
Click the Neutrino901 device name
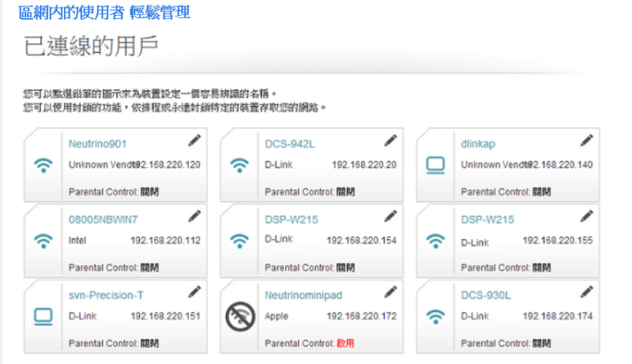[x=97, y=144]
